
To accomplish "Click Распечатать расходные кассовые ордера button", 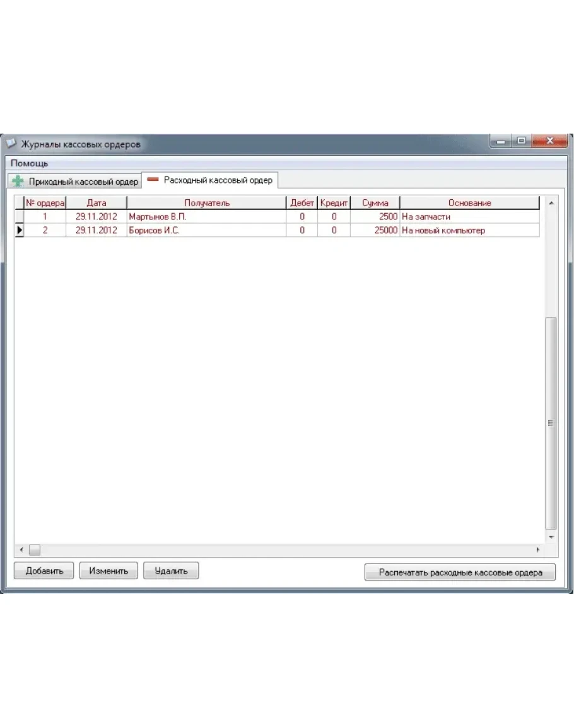I will click(460, 572).
